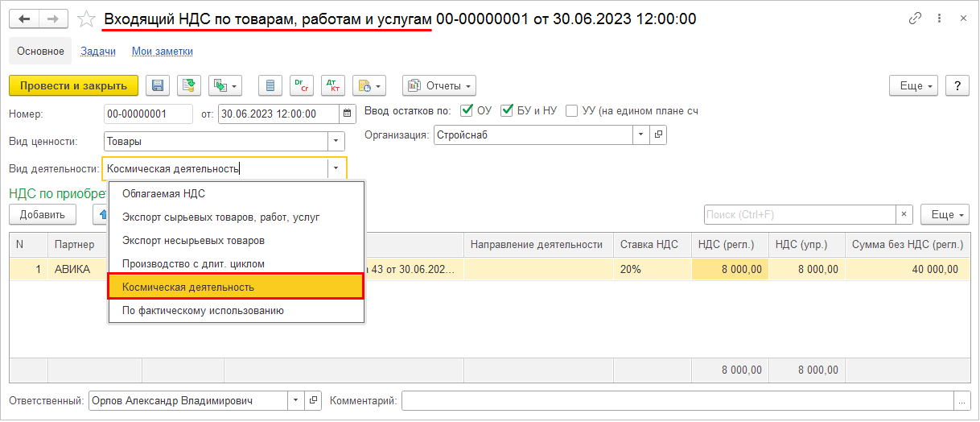Select the НДС (упр.) 8 000,00 row cell
The image size is (980, 422).
coord(806,269)
